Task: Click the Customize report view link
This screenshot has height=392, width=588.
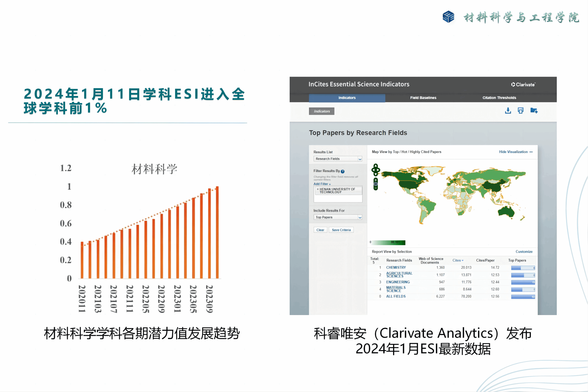Action: coord(524,252)
